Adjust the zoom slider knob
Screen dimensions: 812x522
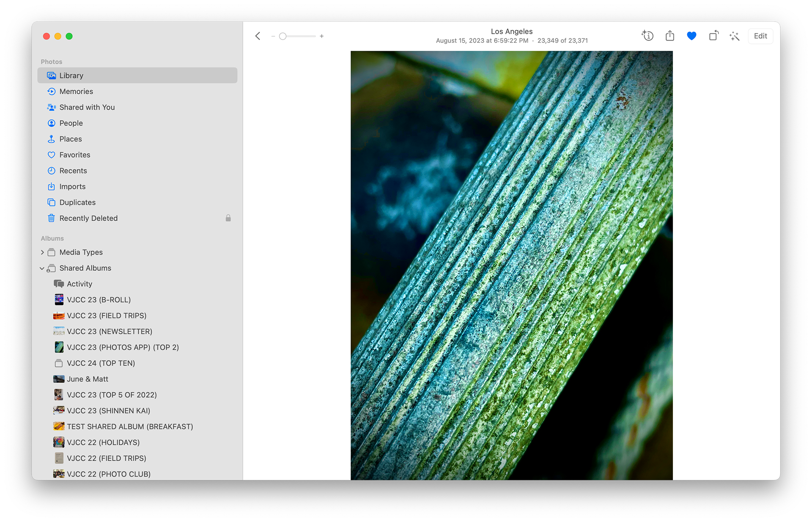coord(283,36)
